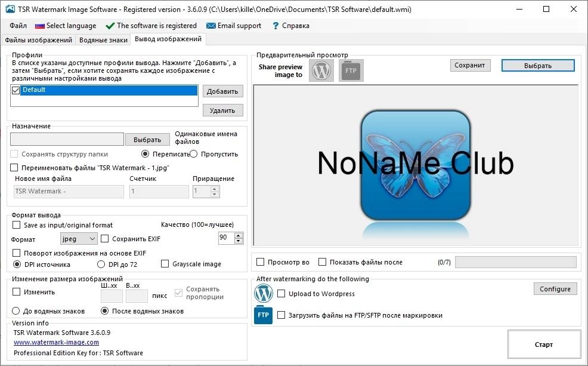Screen dimensions: 588x366
Task: Click the quality field showing 90
Action: click(227, 238)
